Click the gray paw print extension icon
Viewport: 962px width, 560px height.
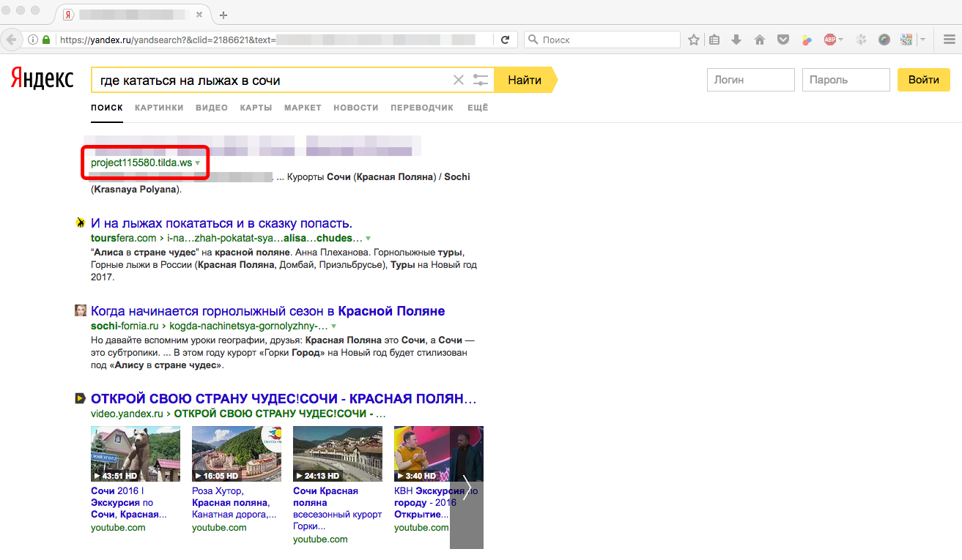[x=862, y=40]
